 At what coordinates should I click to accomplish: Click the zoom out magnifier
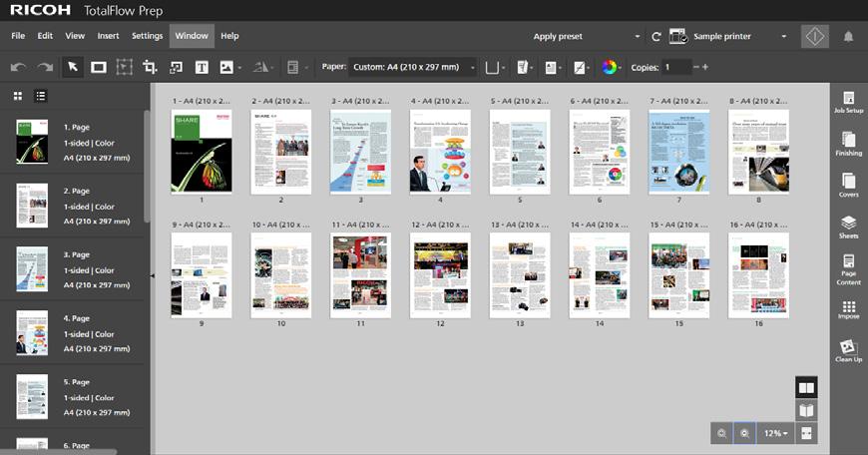pyautogui.click(x=722, y=433)
